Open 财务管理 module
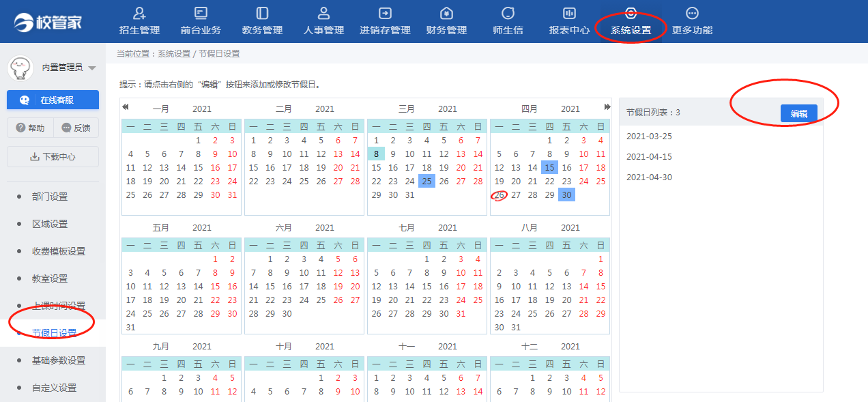Screen dimensions: 868x402 click(x=446, y=21)
